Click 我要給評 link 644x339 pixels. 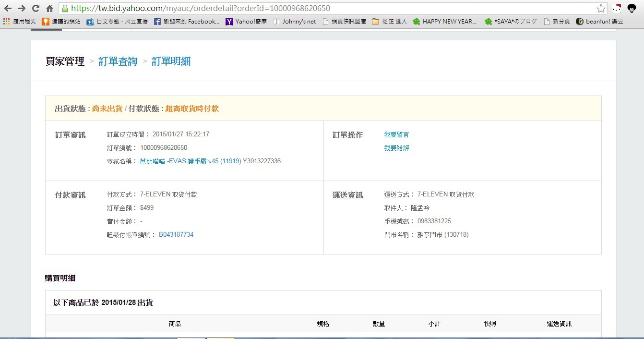pyautogui.click(x=396, y=148)
